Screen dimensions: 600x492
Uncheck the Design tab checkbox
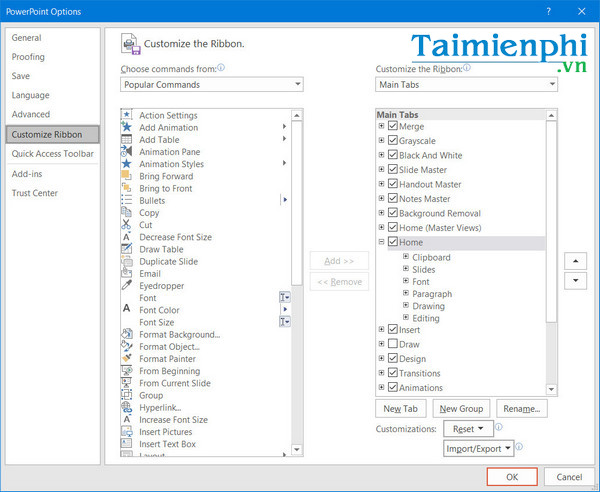393,358
